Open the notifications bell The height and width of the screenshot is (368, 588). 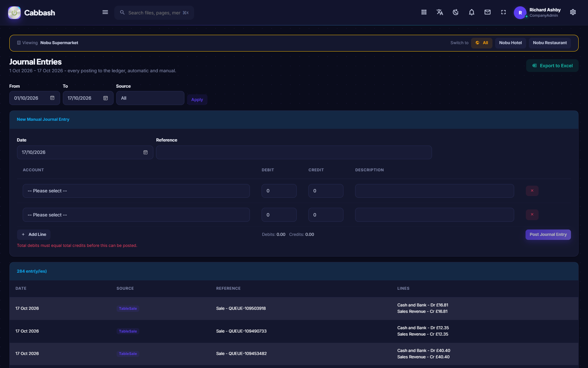point(471,12)
